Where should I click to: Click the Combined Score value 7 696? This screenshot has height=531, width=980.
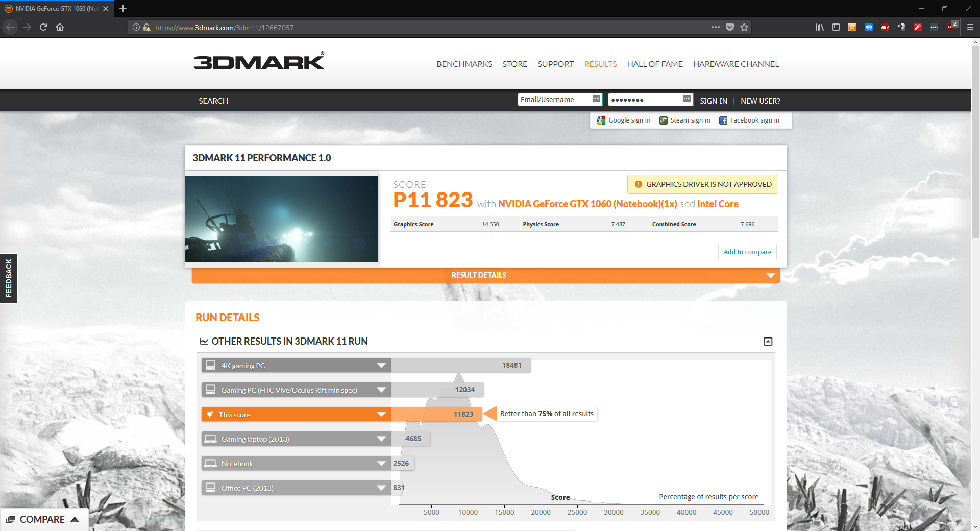[748, 224]
